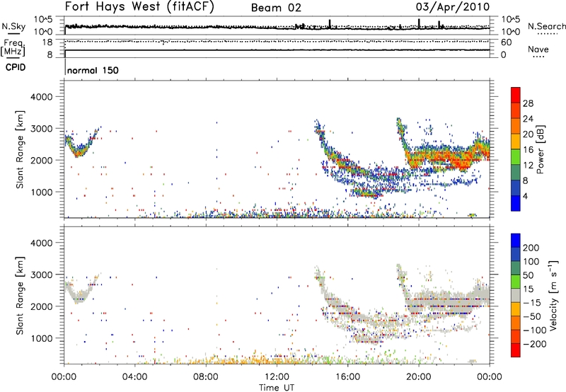
Task: Click the '20:00' time axis tick label
Action: (419, 377)
